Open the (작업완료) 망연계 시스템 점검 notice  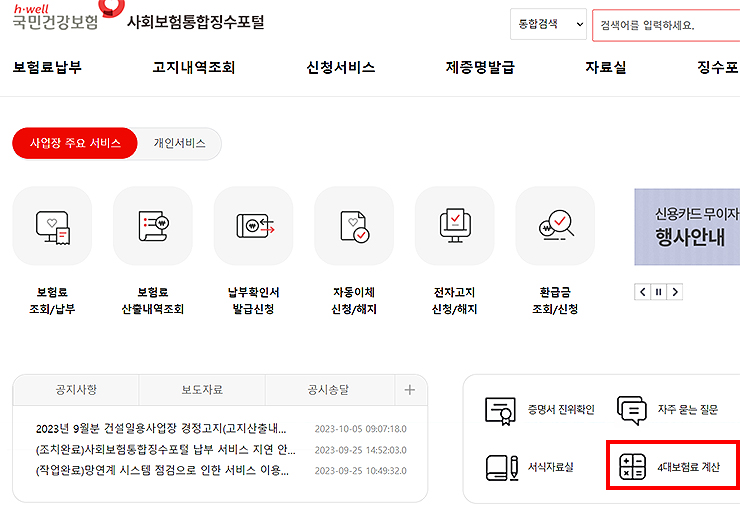[x=162, y=470]
